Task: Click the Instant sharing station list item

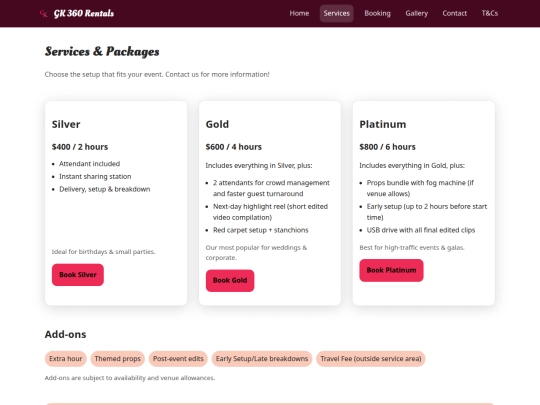Action: (95, 177)
